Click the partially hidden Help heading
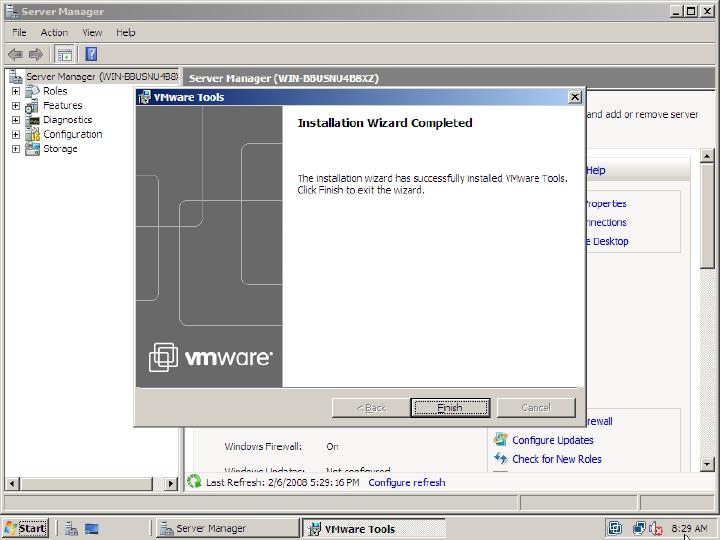The width and height of the screenshot is (720, 540). pos(596,170)
